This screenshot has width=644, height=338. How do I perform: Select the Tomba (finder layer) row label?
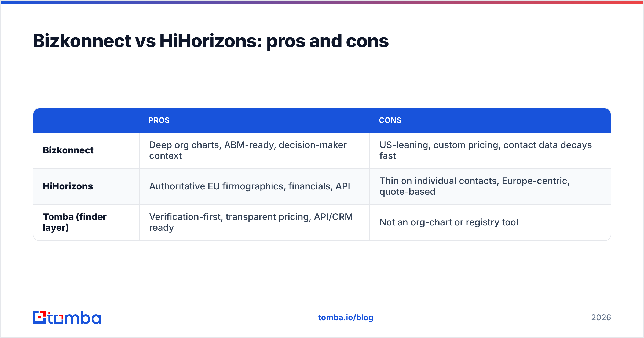pos(75,222)
